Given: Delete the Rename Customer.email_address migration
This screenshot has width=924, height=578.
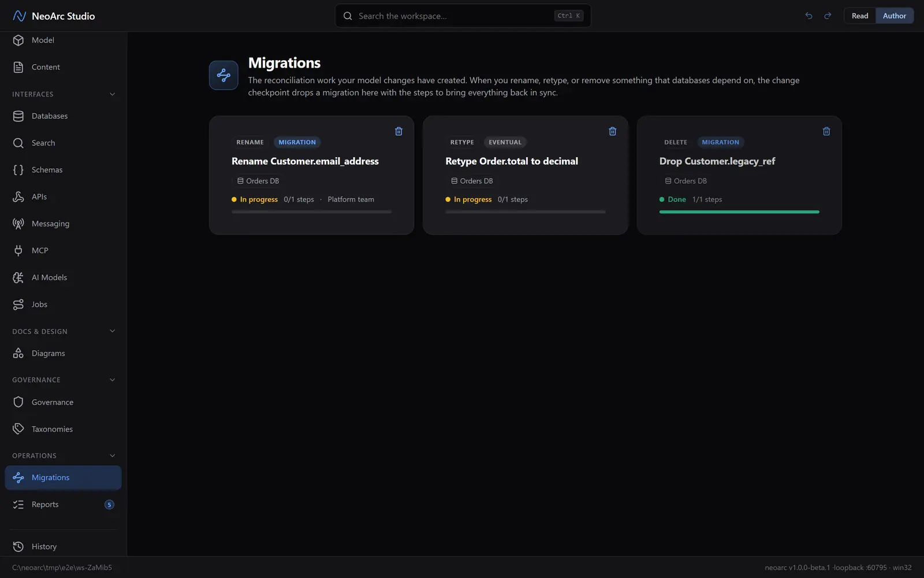Looking at the screenshot, I should [398, 131].
